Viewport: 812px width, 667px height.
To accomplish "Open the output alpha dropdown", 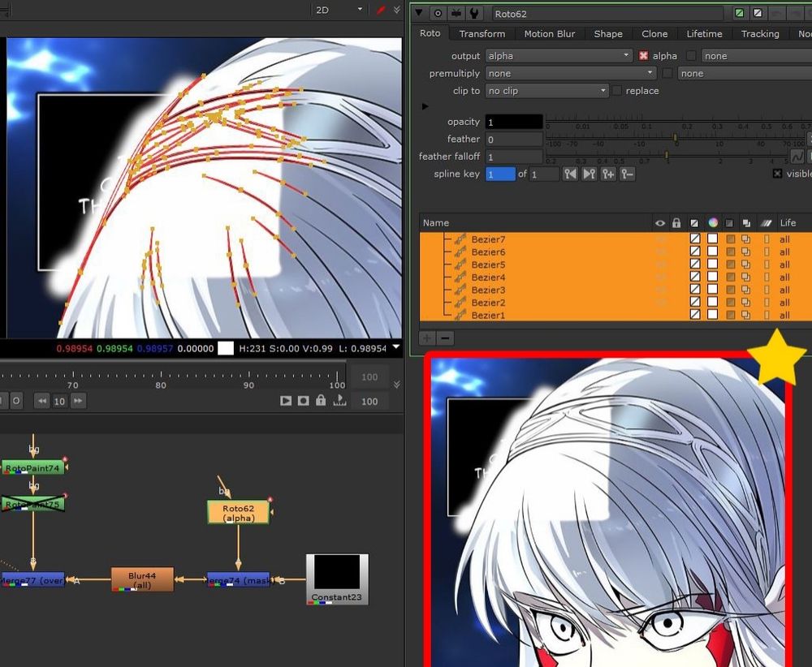I will (559, 56).
